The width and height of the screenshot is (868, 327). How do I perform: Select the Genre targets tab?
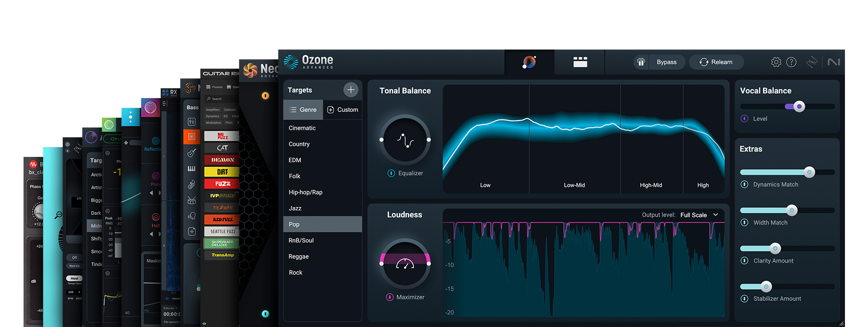[x=303, y=110]
